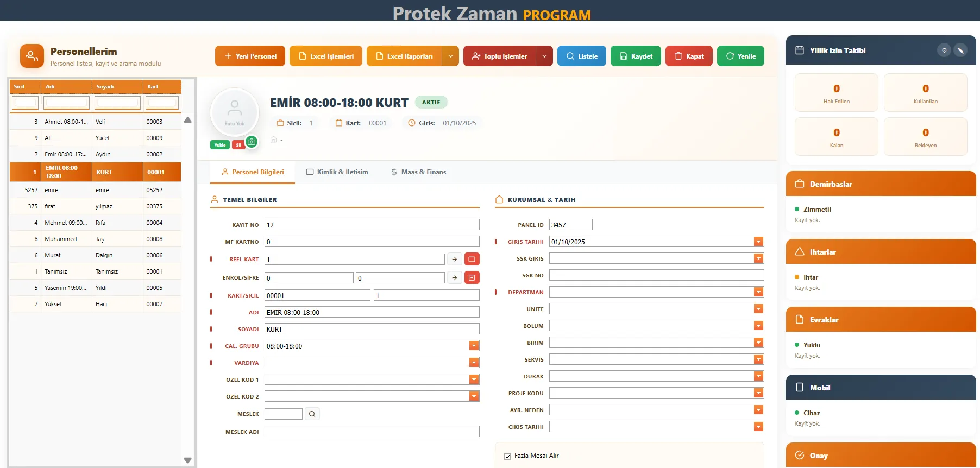Open the CAL. GRUBU dropdown
The image size is (980, 468).
[474, 346]
